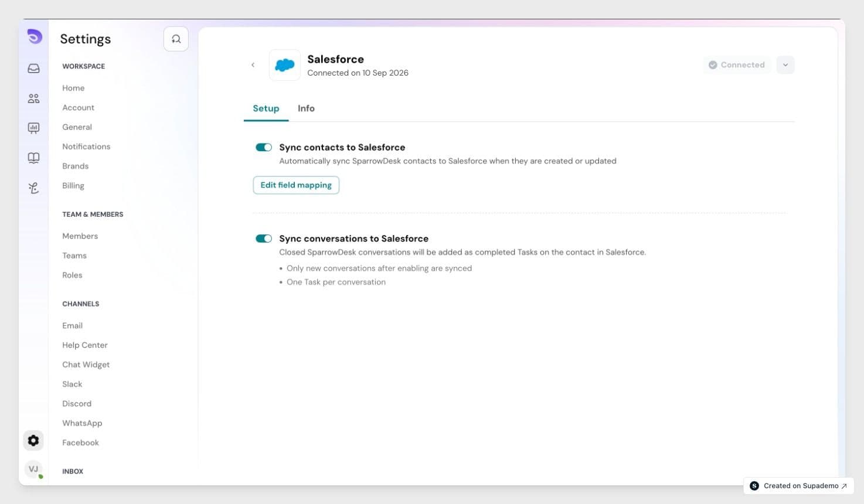Screen dimensions: 864x504
Task: Click the 'Connected on 10 Sep 2026' text
Action: coord(358,73)
